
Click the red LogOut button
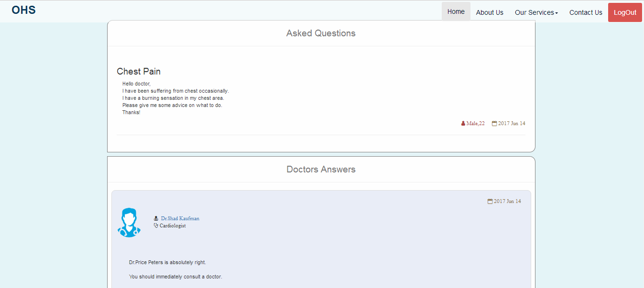pyautogui.click(x=625, y=12)
